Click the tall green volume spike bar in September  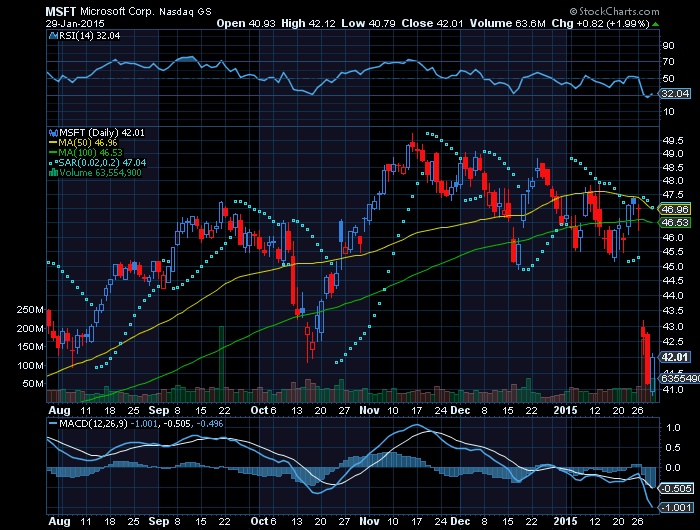pyautogui.click(x=221, y=363)
